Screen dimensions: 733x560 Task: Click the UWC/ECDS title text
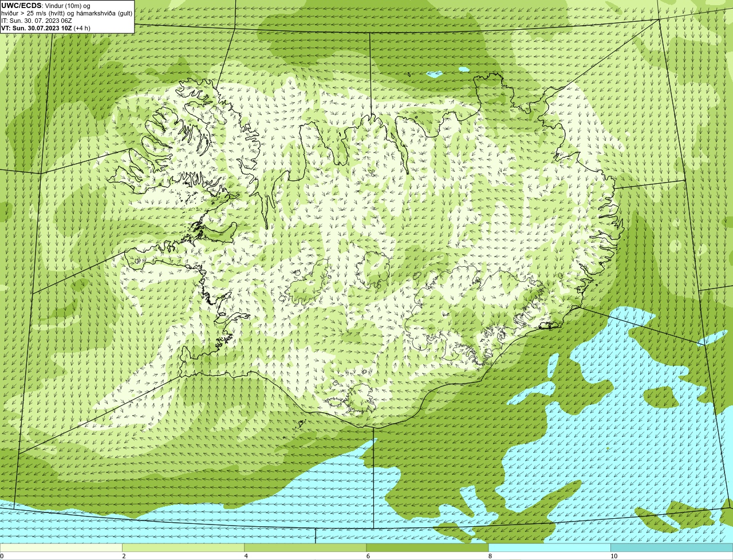pos(21,5)
